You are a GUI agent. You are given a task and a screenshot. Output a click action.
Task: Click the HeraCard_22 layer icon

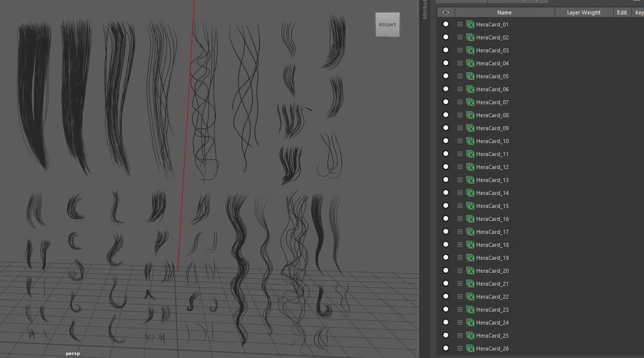470,297
